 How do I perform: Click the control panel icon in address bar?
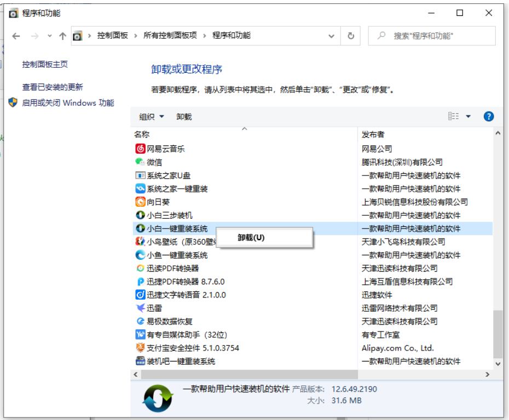pos(77,36)
